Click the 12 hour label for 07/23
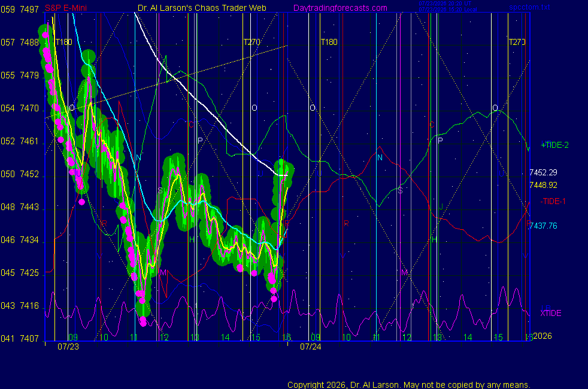This screenshot has width=588, height=389. pos(164,338)
